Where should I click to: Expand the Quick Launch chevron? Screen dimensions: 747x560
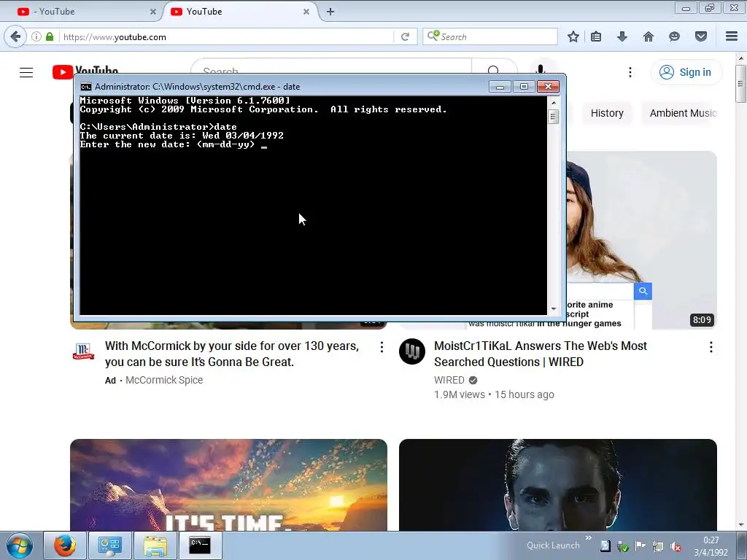[589, 537]
